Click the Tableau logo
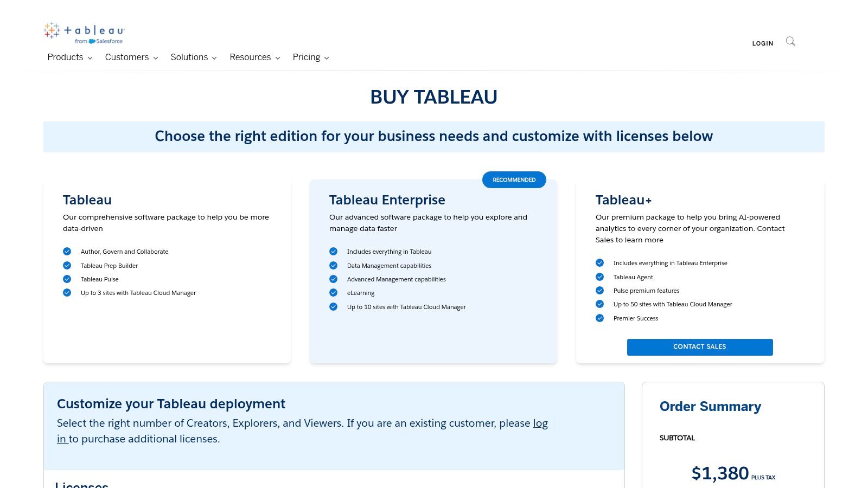Viewport: 868px width, 488px height. pos(84,33)
